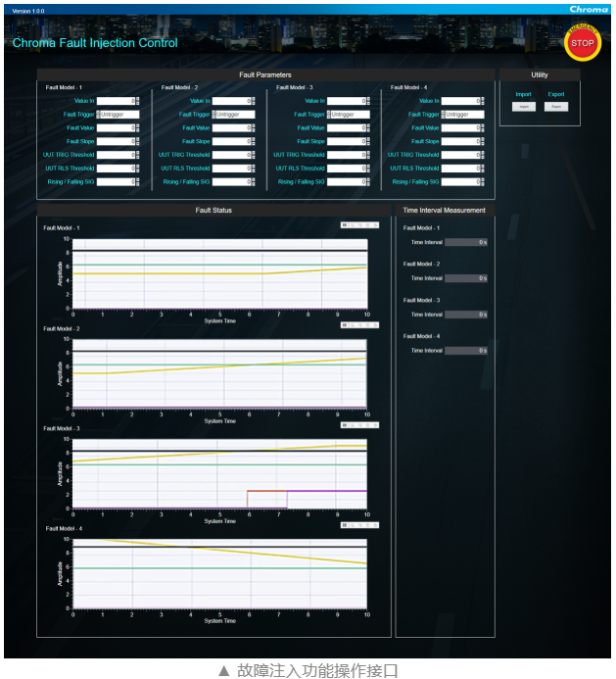The image size is (616, 679).
Task: Adjust Rising / Falling SIG stepper, Fault Model - 2
Action: [x=254, y=182]
